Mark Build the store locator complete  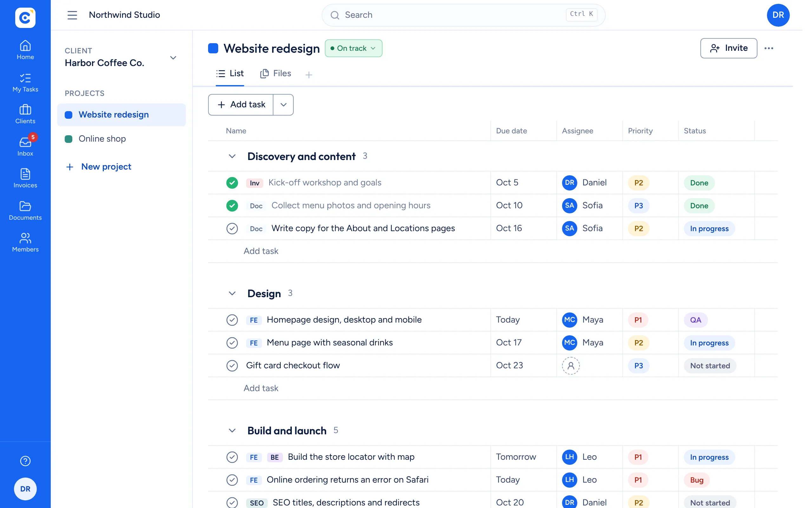tap(232, 457)
